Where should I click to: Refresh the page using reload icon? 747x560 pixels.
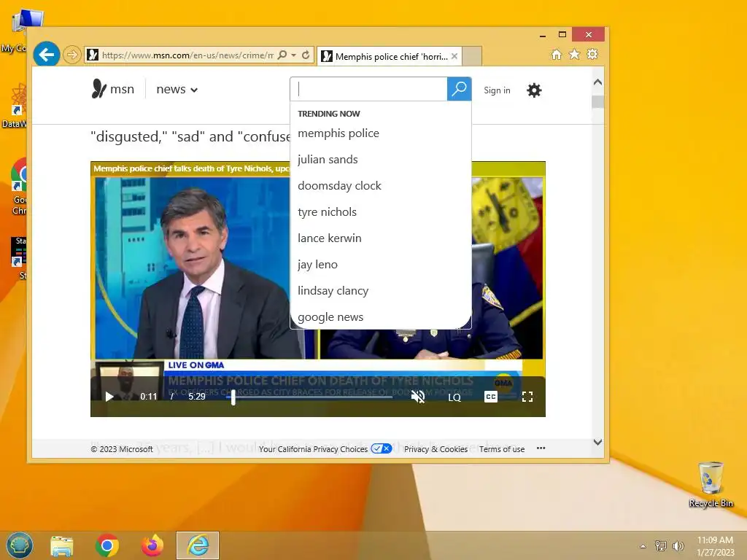coord(306,55)
